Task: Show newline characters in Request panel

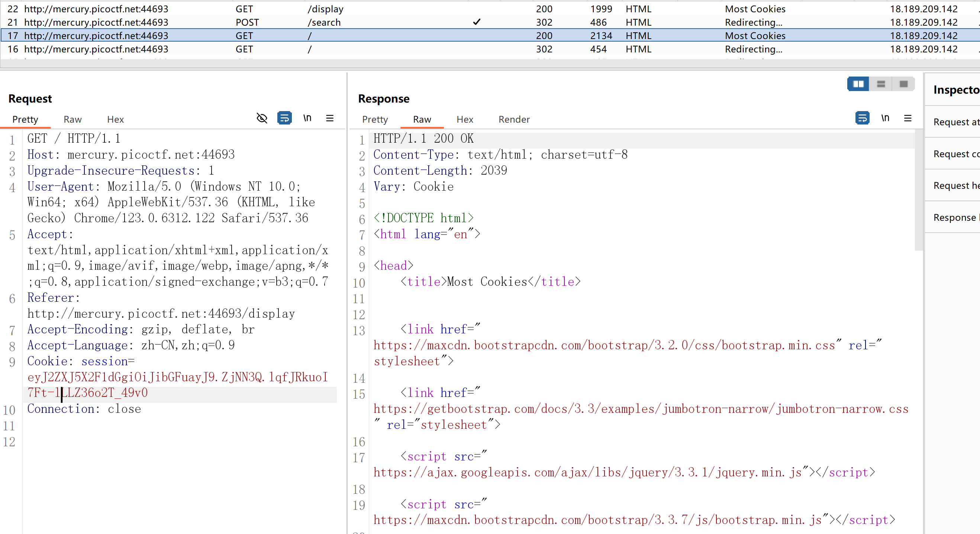Action: 307,118
